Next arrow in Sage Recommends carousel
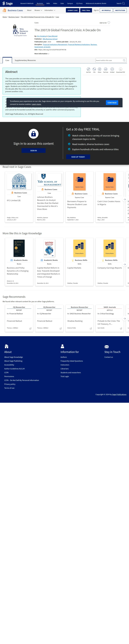 [x=124, y=318]
